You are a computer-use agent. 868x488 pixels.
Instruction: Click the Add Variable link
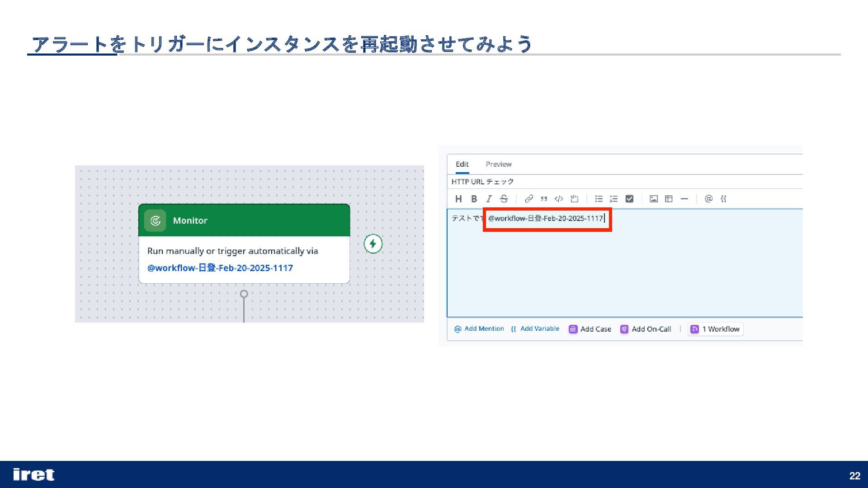[x=535, y=329]
